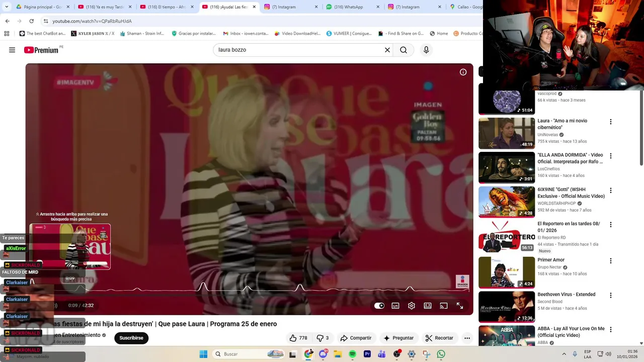644x362 pixels.
Task: Open options for El Reportero video
Action: 611,225
